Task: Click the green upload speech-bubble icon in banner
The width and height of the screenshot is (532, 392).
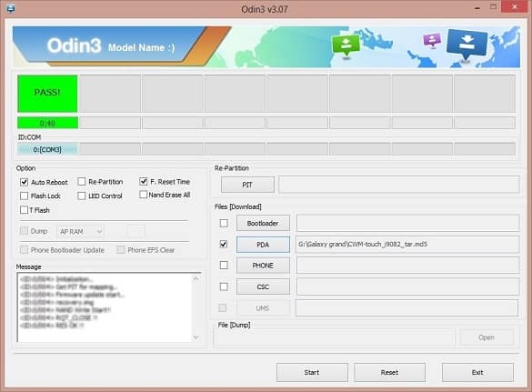Action: [x=346, y=45]
